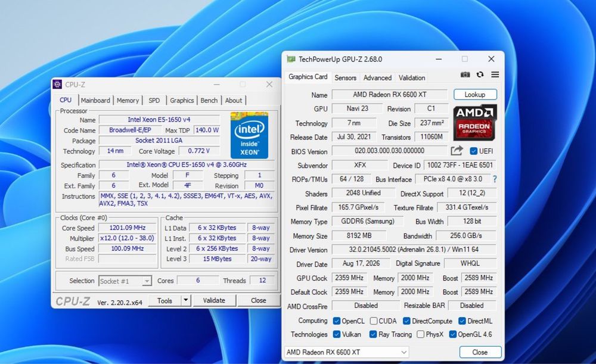
Task: Toggle the OpenGL 4.6 checkbox
Action: point(452,334)
